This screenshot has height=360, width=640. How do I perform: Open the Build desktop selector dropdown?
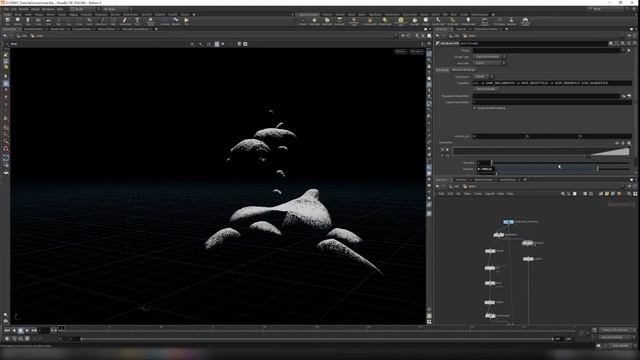coord(84,9)
